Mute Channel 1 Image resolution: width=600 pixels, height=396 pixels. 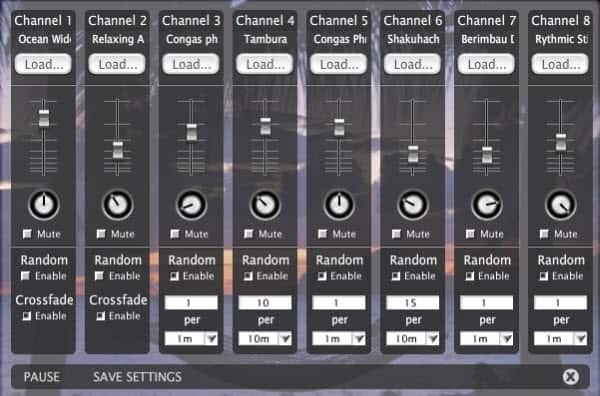coord(27,234)
